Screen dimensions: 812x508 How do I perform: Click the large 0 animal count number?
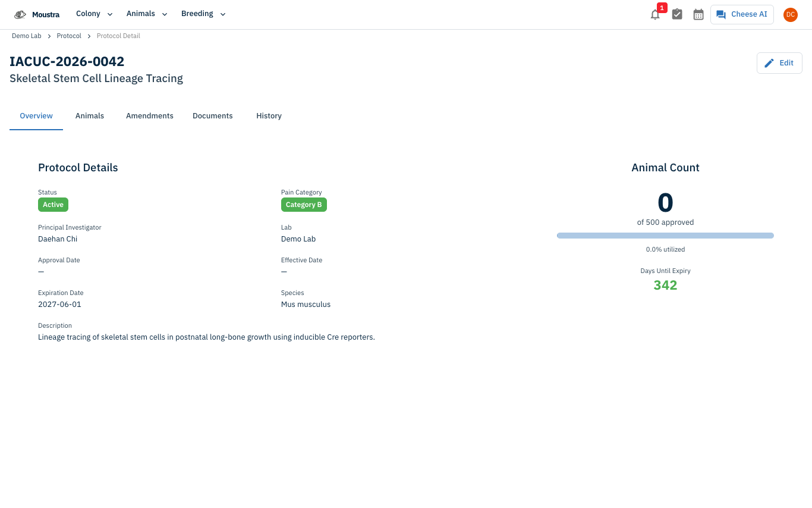(665, 203)
